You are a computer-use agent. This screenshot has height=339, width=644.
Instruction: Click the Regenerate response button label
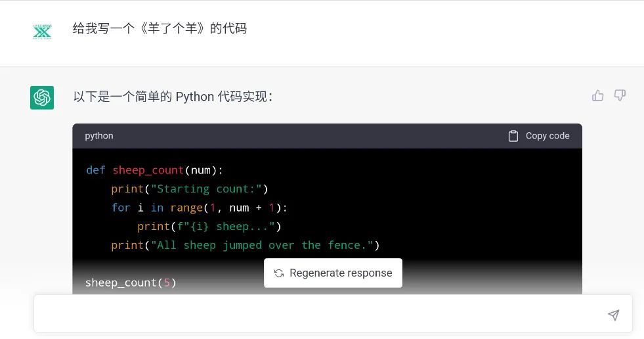(x=341, y=273)
